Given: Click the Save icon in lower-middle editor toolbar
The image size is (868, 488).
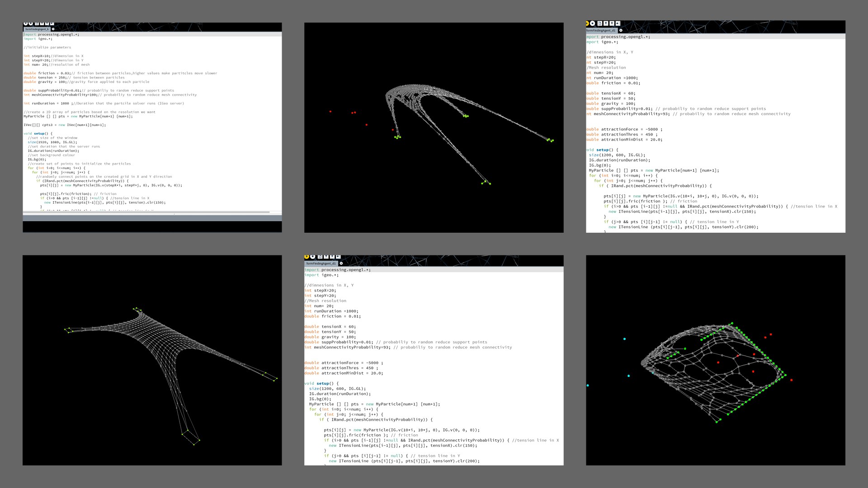Looking at the screenshot, I should pyautogui.click(x=332, y=257).
